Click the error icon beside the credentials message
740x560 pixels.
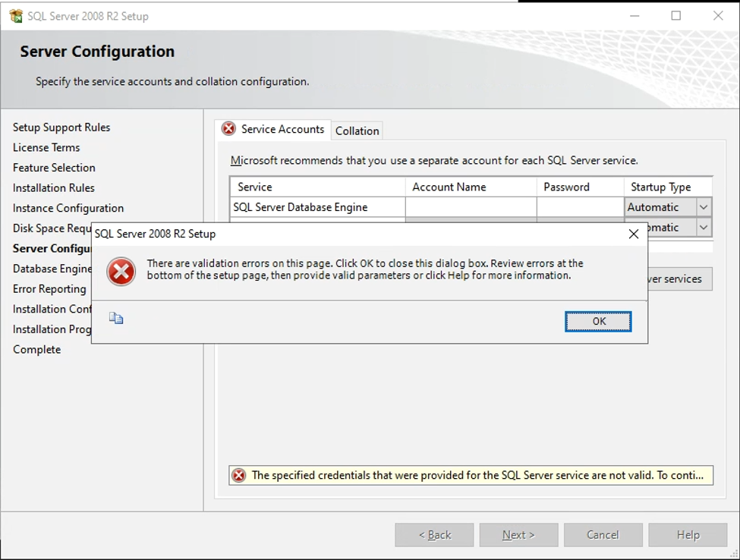[x=239, y=475]
